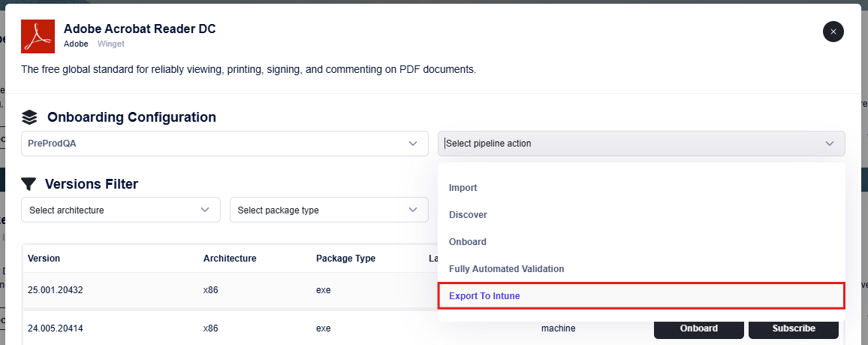Click the Versions Filter funnel icon
868x345 pixels.
coord(29,184)
